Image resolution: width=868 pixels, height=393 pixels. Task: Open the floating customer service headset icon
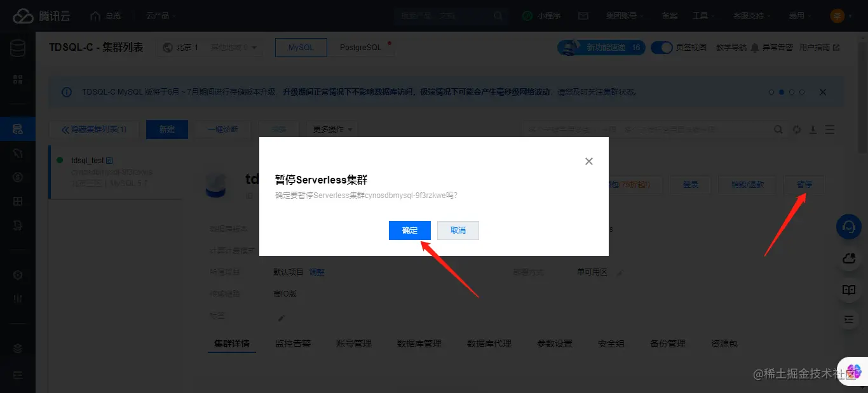[849, 227]
